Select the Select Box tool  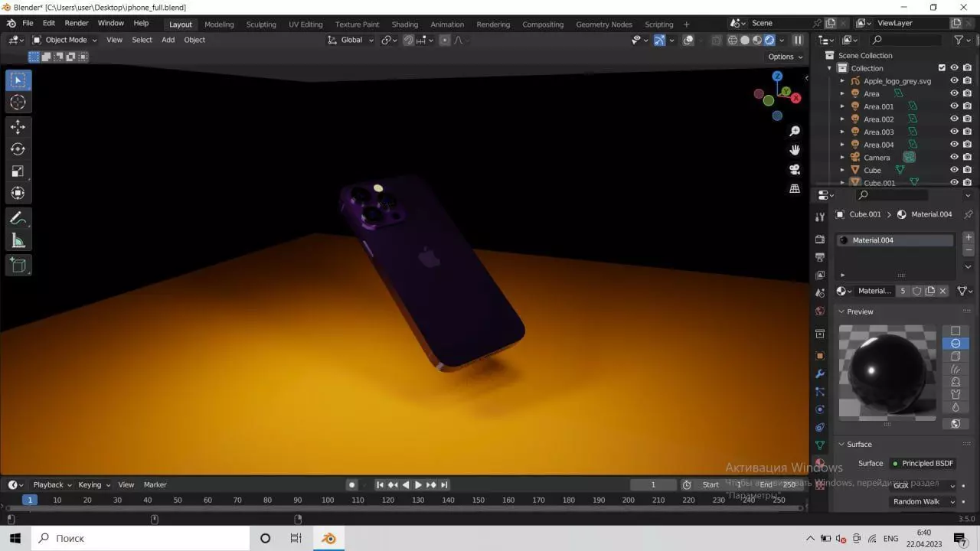(18, 80)
